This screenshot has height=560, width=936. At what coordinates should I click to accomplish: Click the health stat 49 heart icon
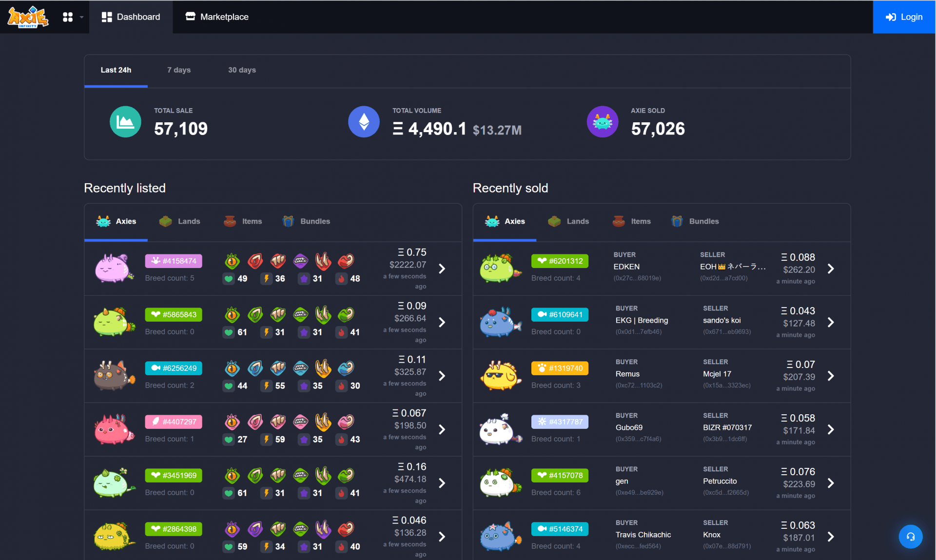[x=229, y=279]
